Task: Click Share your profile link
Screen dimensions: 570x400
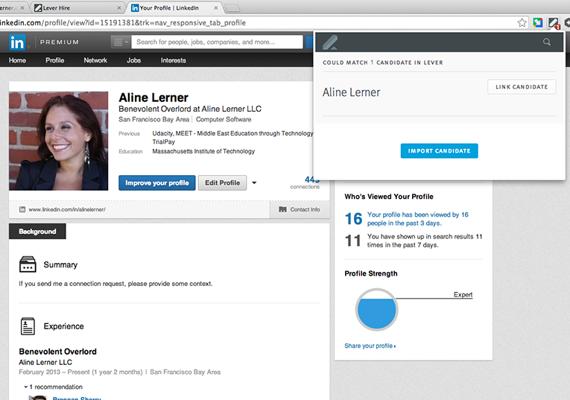Action: [370, 346]
